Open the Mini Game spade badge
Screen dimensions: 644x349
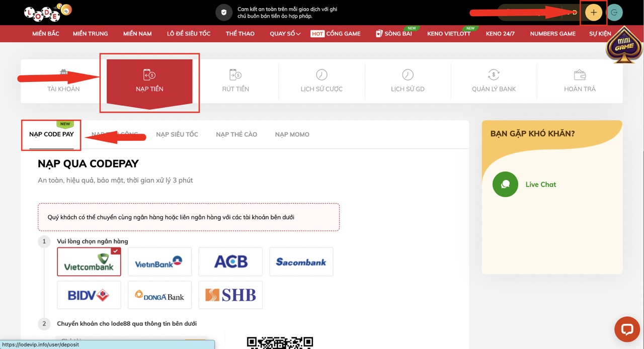pyautogui.click(x=624, y=45)
